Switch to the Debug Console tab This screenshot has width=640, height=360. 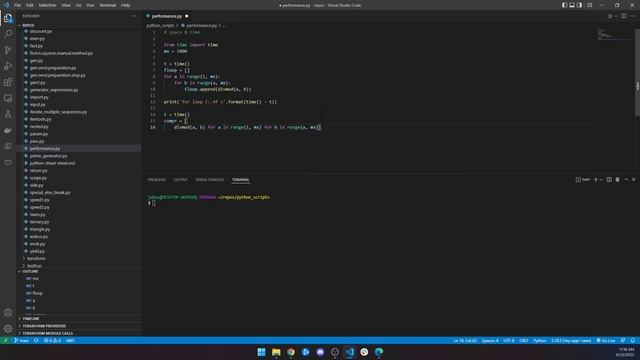click(209, 180)
